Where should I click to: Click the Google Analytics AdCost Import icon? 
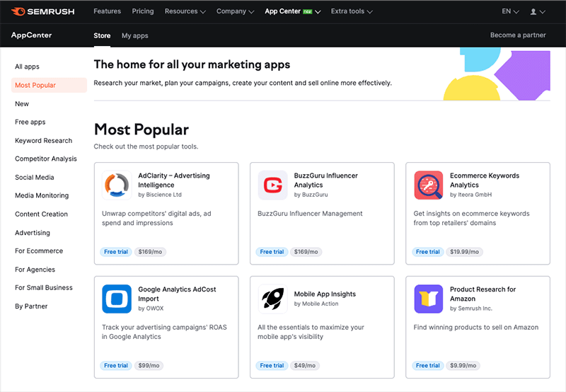pyautogui.click(x=117, y=299)
